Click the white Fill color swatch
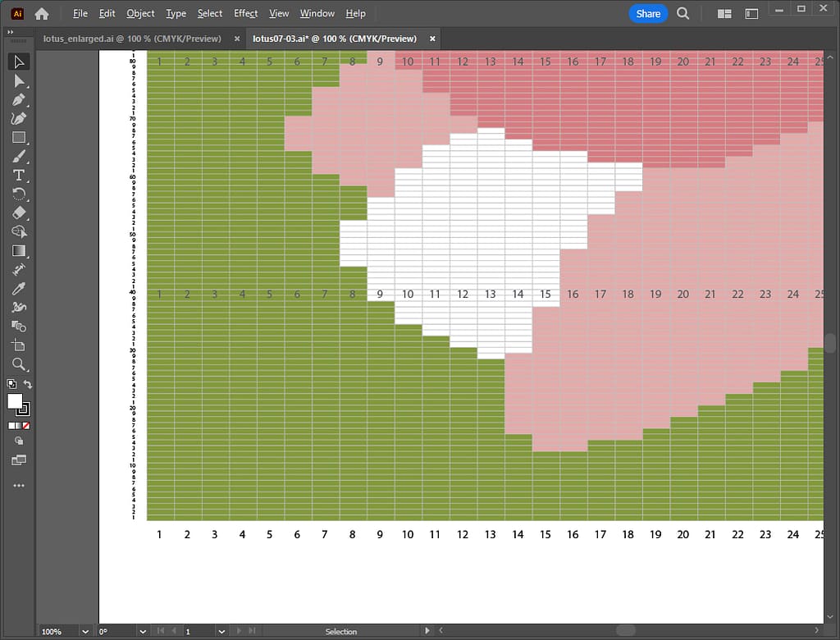Screen dimensions: 840x640 [x=15, y=400]
